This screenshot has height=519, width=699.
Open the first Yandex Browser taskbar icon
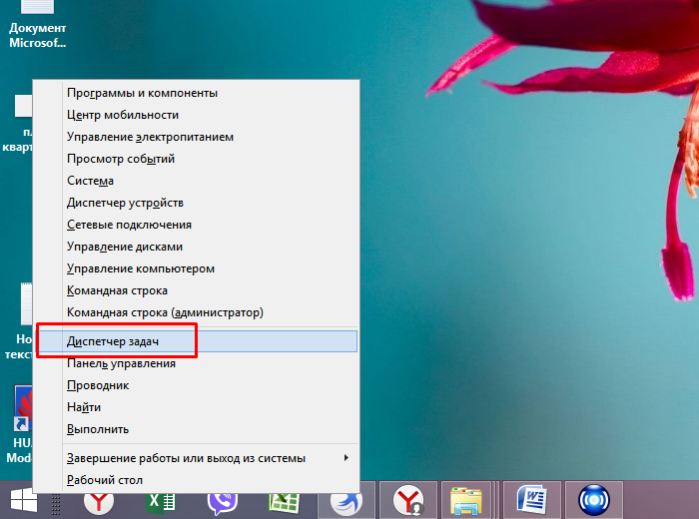click(x=99, y=504)
